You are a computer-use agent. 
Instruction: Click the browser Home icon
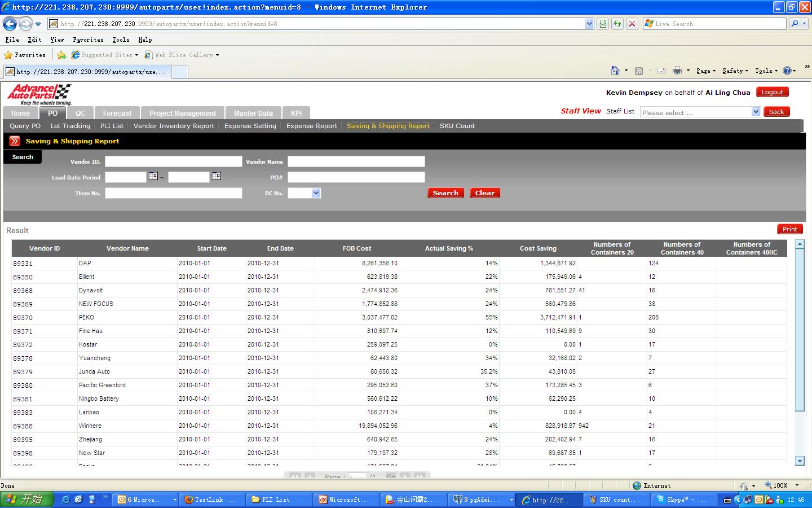[x=615, y=71]
